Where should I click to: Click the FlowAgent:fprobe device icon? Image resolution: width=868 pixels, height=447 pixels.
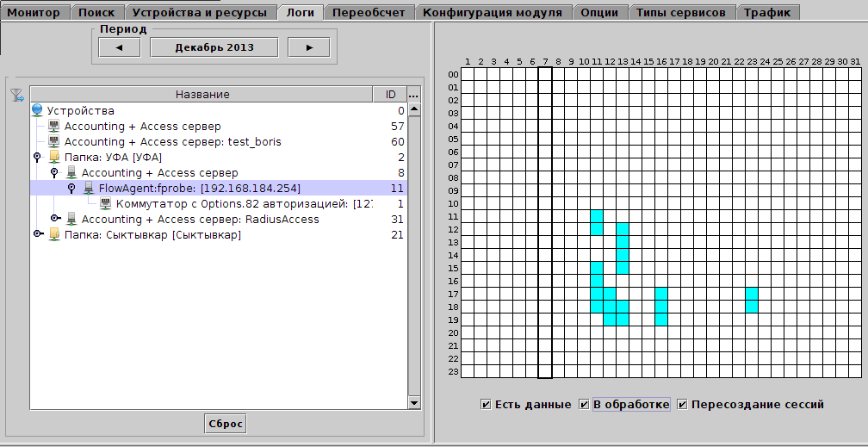point(89,188)
